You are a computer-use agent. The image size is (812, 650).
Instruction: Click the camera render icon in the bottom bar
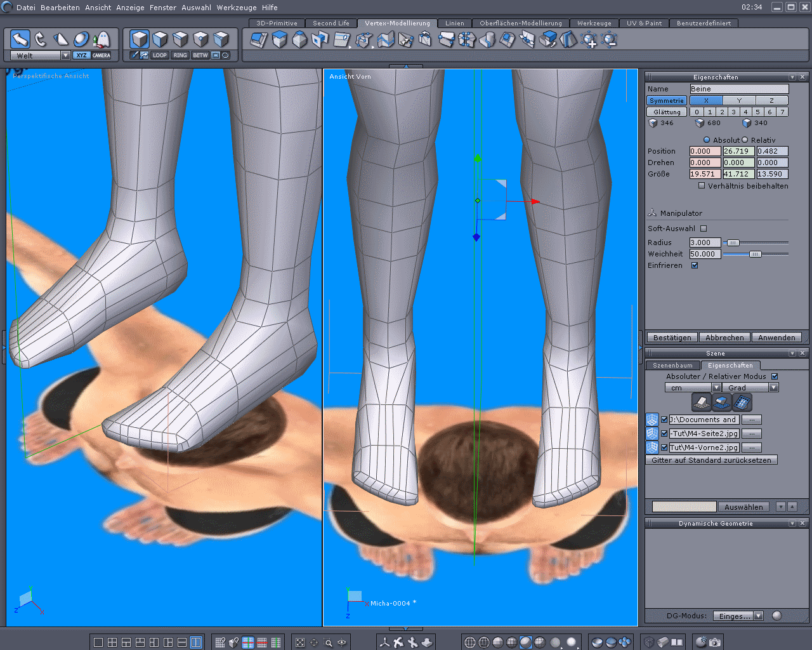coord(715,642)
